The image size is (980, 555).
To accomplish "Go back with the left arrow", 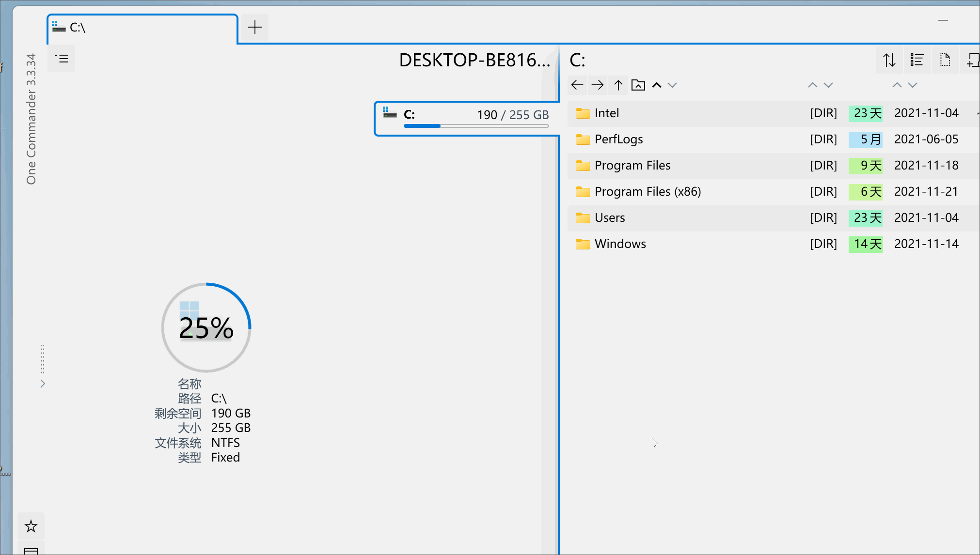I will point(577,85).
